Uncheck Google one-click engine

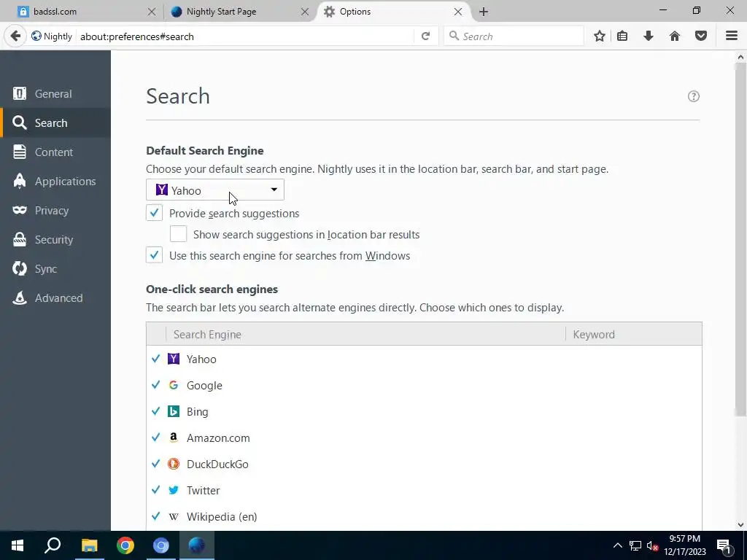click(156, 385)
